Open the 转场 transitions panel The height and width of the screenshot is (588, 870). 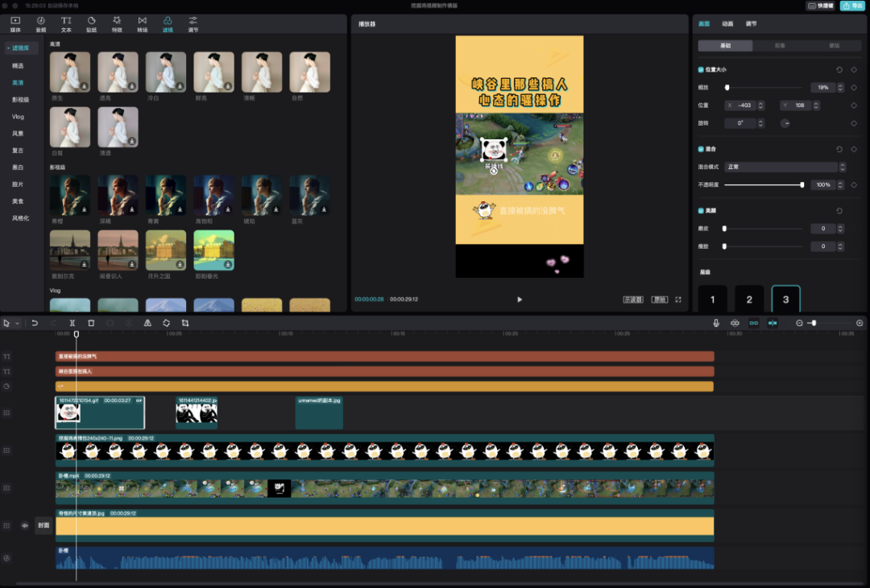tap(143, 24)
